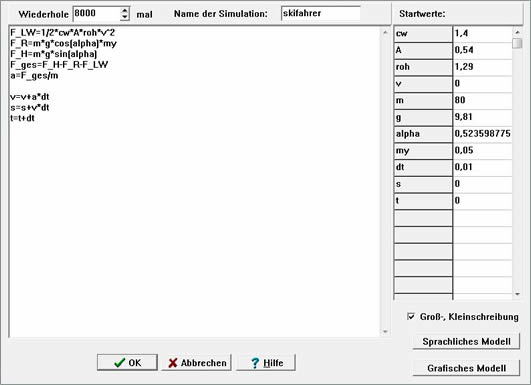
Task: Click the equation line 'a=F_ges/m'
Action: 34,76
